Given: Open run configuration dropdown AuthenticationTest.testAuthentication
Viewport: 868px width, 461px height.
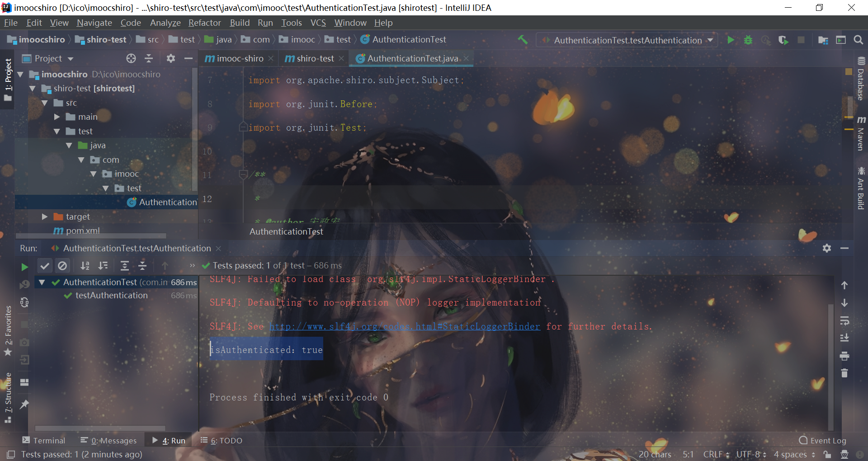Looking at the screenshot, I should pyautogui.click(x=627, y=40).
